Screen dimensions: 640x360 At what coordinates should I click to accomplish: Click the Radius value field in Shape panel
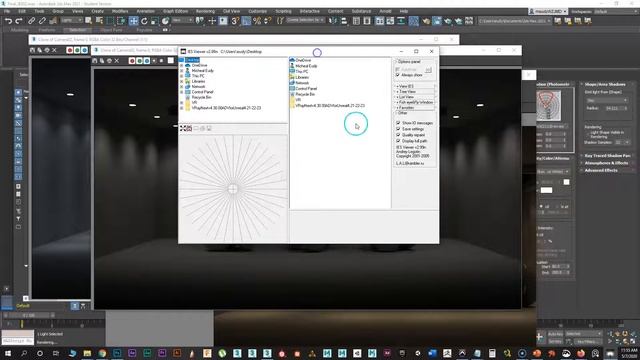tap(614, 108)
